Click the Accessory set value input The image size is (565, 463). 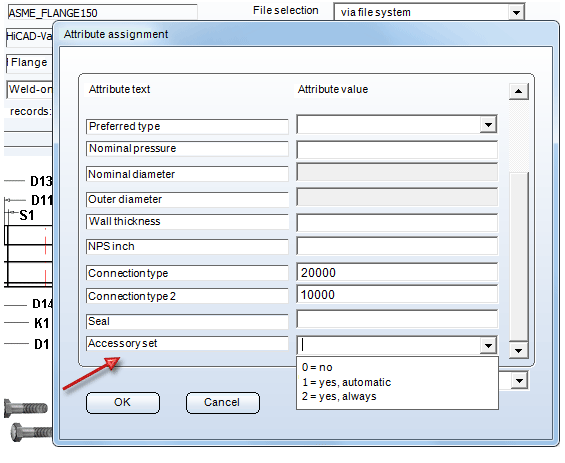pyautogui.click(x=389, y=346)
